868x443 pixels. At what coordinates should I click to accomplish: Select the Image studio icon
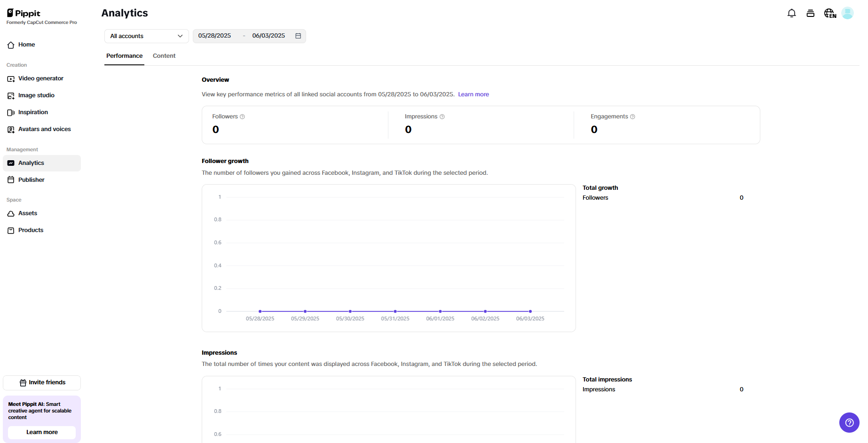click(x=11, y=95)
